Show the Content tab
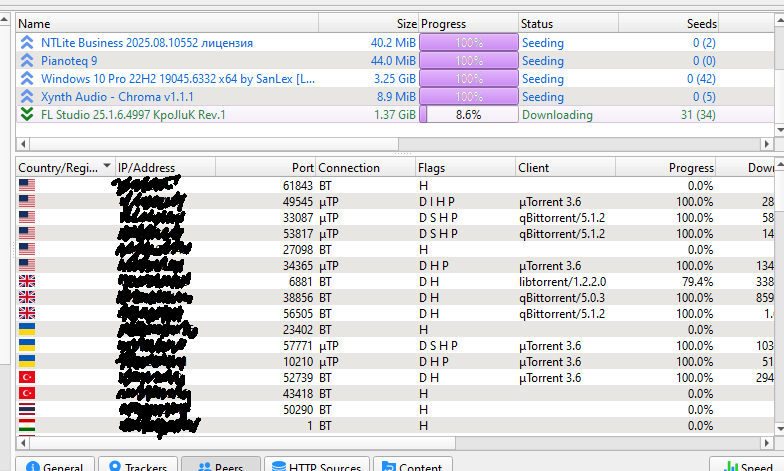 (411, 466)
